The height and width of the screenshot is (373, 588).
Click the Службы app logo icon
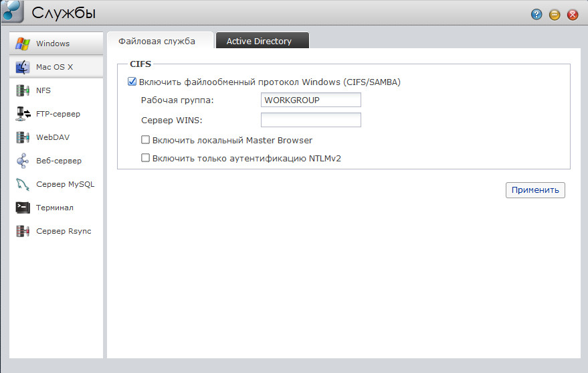(13, 13)
